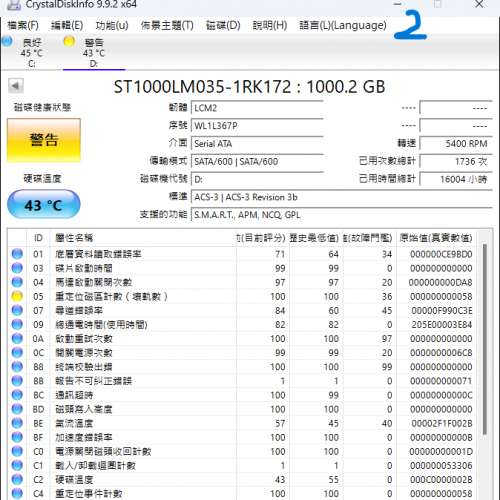Click the blue status icon for attribute 04
Image resolution: width=500 pixels, height=500 pixels.
pyautogui.click(x=17, y=282)
